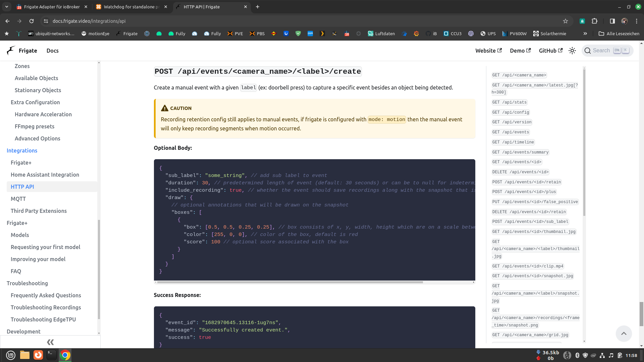Open the tab search dropdown arrow

6,7
